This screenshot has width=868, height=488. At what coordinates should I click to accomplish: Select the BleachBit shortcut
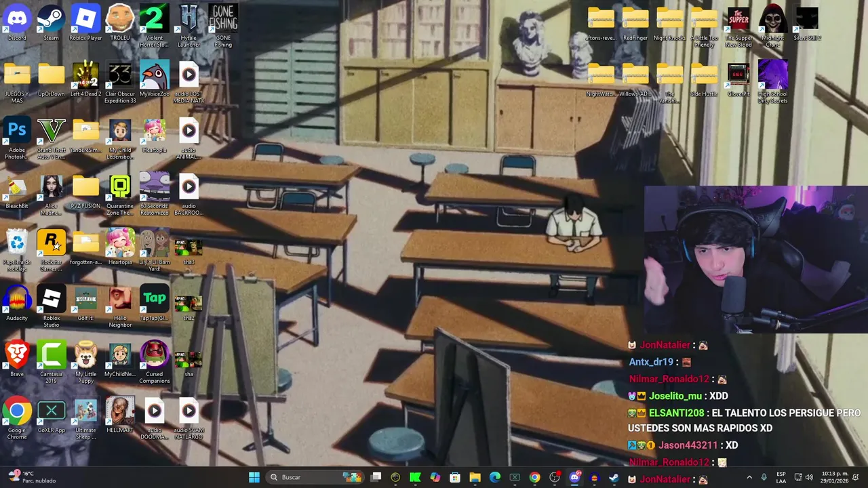(x=17, y=191)
